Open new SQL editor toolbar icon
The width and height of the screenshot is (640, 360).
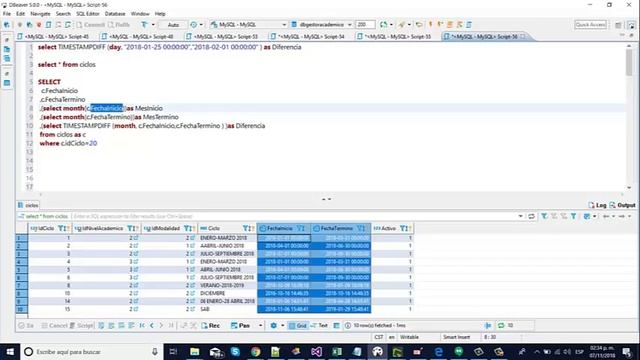tap(49, 25)
